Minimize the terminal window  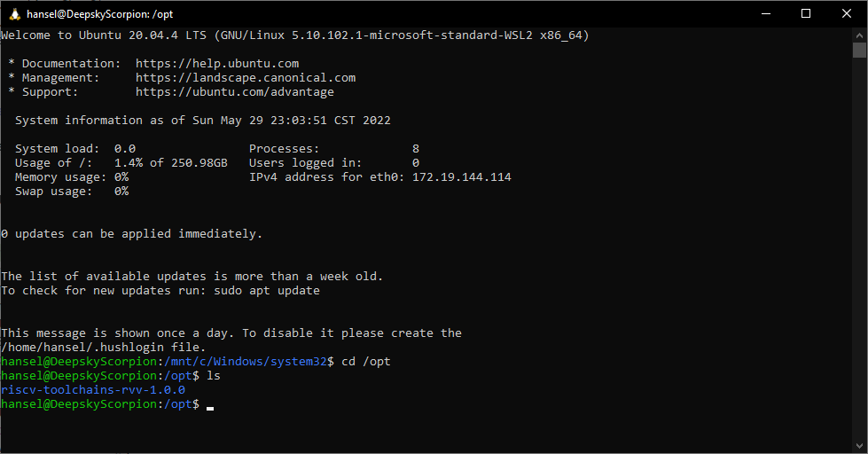[x=766, y=14]
